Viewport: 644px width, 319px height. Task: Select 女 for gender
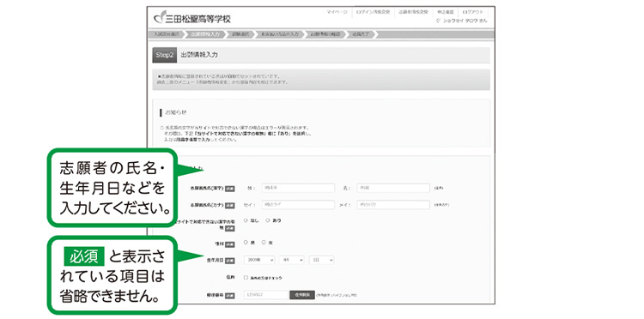pos(264,243)
